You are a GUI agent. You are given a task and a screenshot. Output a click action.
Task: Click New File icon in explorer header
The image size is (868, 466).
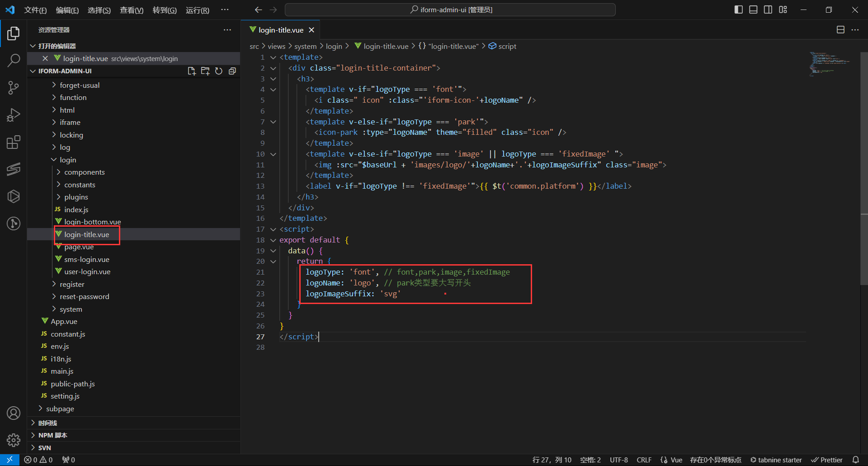pyautogui.click(x=192, y=71)
